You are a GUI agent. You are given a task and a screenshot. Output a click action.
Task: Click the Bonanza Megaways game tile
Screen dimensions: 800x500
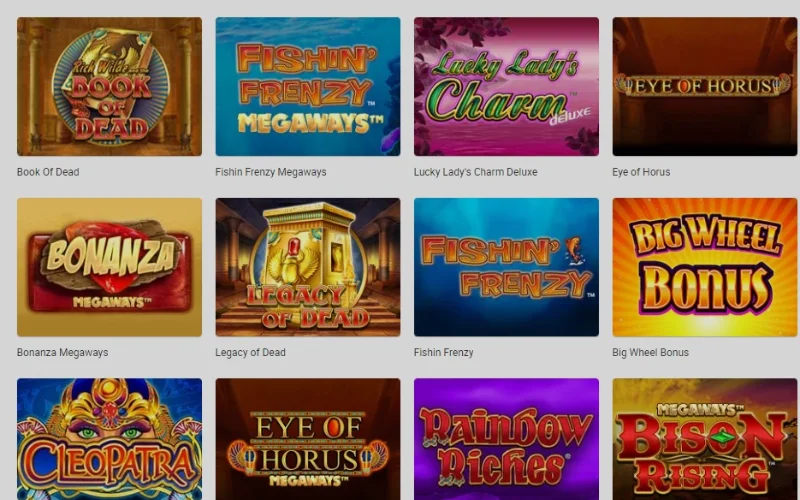pyautogui.click(x=109, y=267)
